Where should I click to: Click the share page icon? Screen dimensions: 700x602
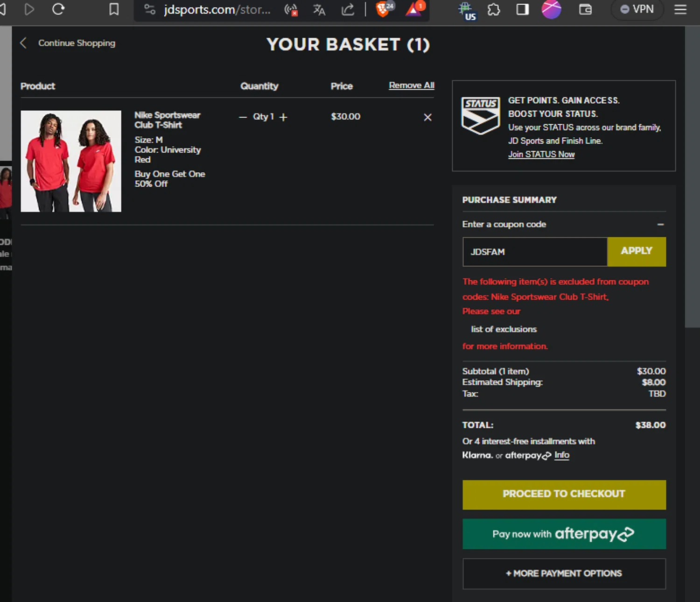(348, 9)
